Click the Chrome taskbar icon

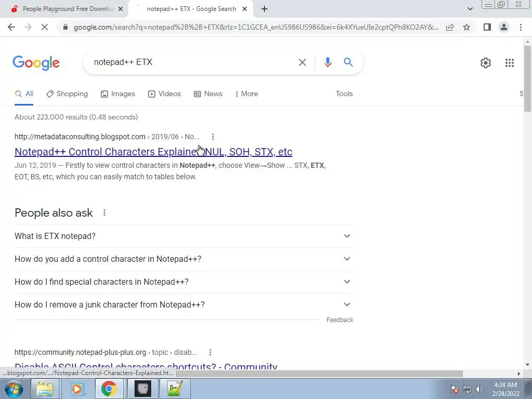click(109, 389)
